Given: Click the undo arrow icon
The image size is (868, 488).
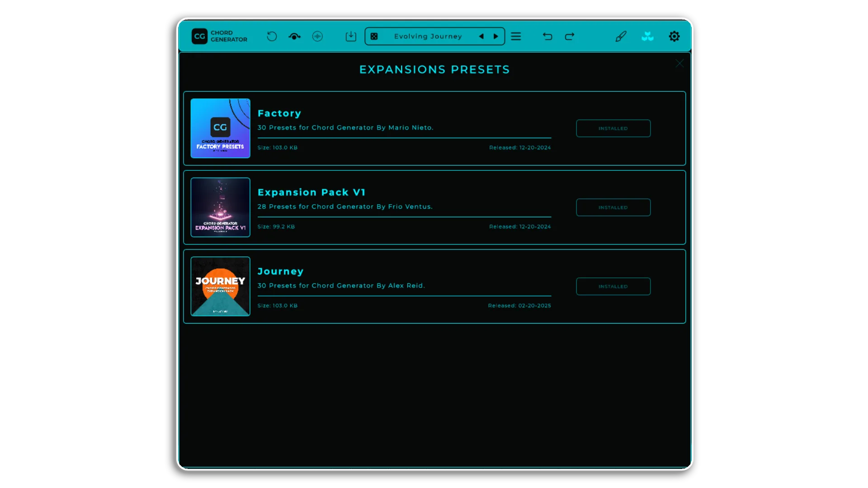Looking at the screenshot, I should click(x=547, y=36).
